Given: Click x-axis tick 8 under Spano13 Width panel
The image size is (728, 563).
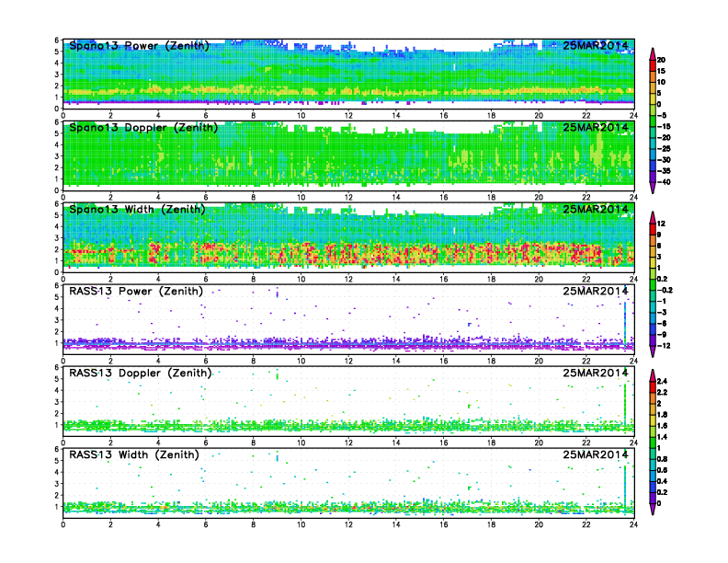Looking at the screenshot, I should click(254, 279).
